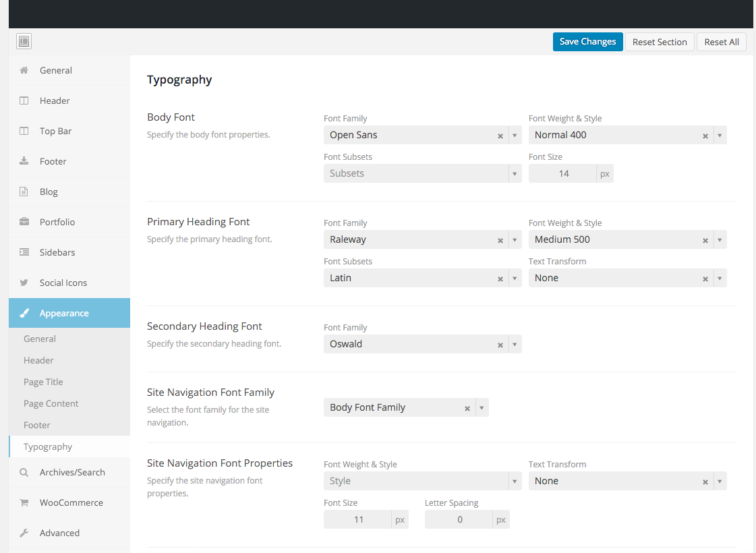
Task: Open the Primary Heading Font Family dropdown
Action: click(515, 239)
